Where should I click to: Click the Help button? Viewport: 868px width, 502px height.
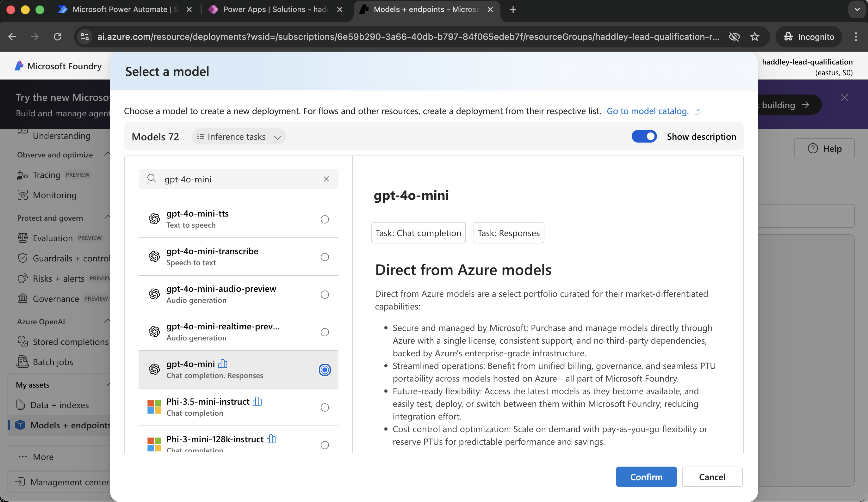coord(824,148)
